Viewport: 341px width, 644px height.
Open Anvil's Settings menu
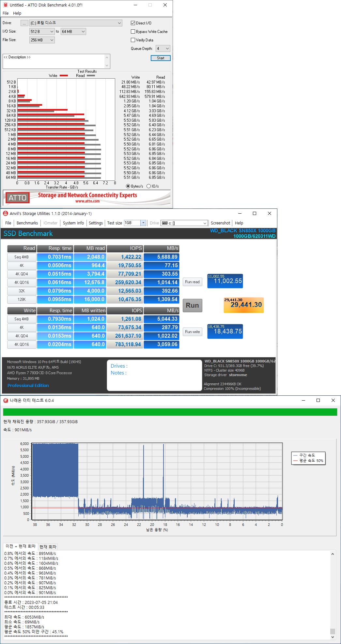[96, 223]
